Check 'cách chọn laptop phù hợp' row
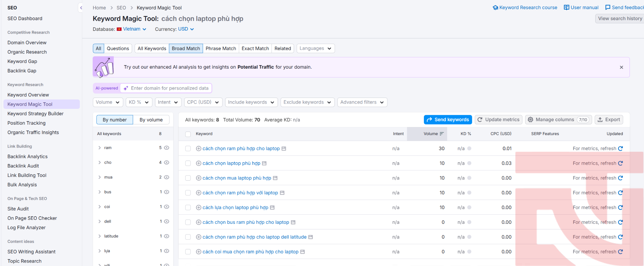Image resolution: width=644 pixels, height=266 pixels. coord(188,163)
